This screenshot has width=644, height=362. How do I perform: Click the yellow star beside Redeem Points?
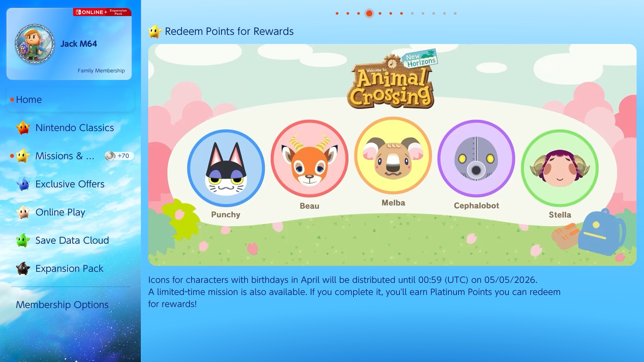click(x=155, y=31)
